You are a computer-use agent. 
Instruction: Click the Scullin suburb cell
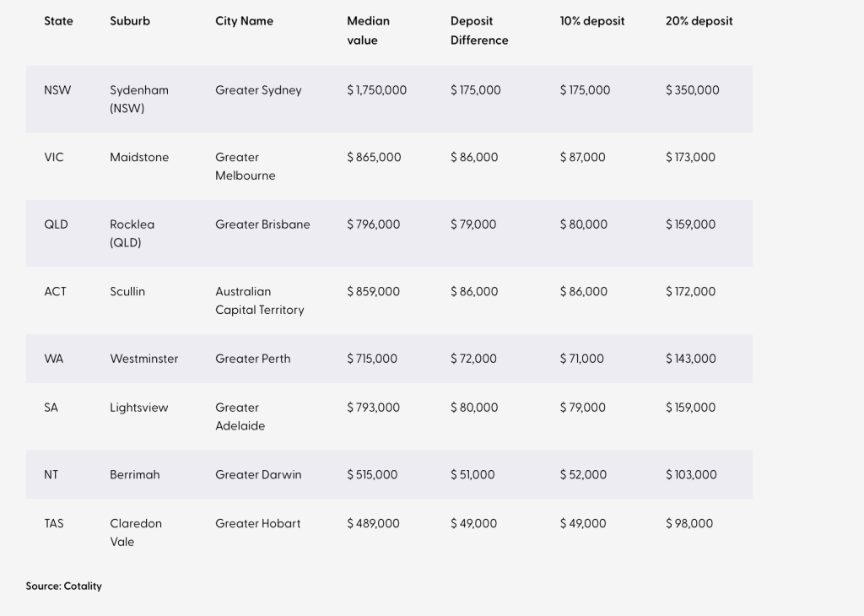coord(127,291)
